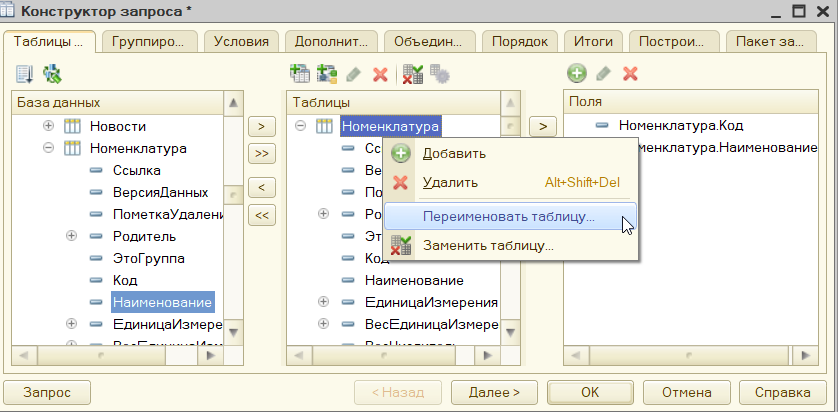Click the refresh database tree icon
This screenshot has width=839, height=412.
coord(52,74)
